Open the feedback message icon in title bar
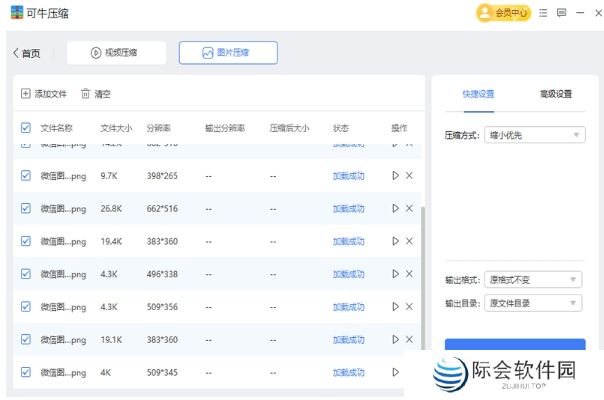The height and width of the screenshot is (400, 604). coord(561,13)
